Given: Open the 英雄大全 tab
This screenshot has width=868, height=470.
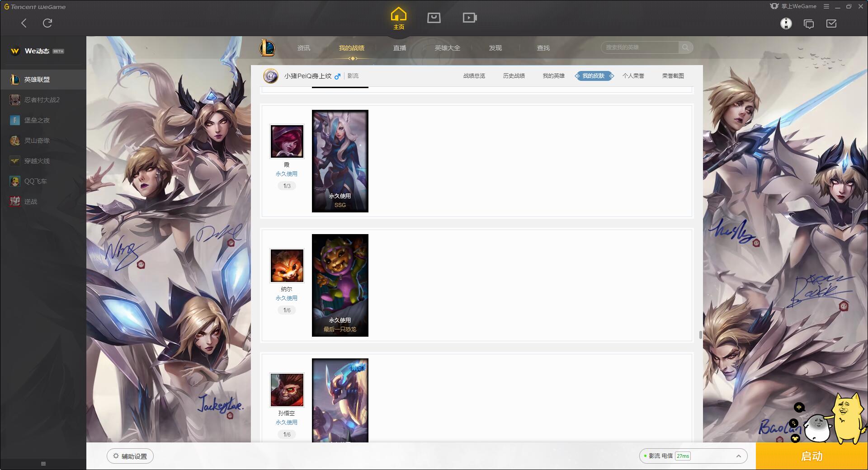Looking at the screenshot, I should 448,48.
